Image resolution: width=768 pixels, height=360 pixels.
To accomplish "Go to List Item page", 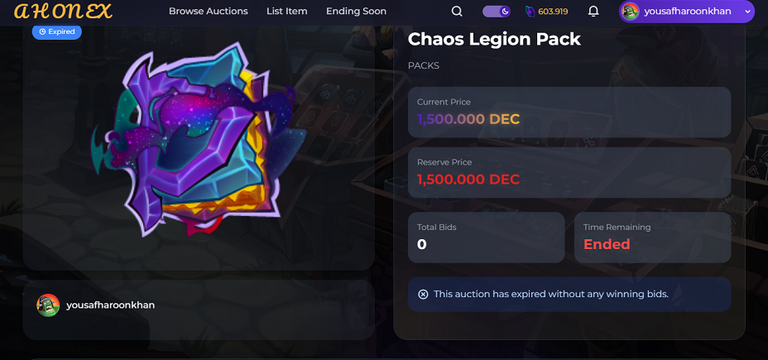I will click(287, 11).
